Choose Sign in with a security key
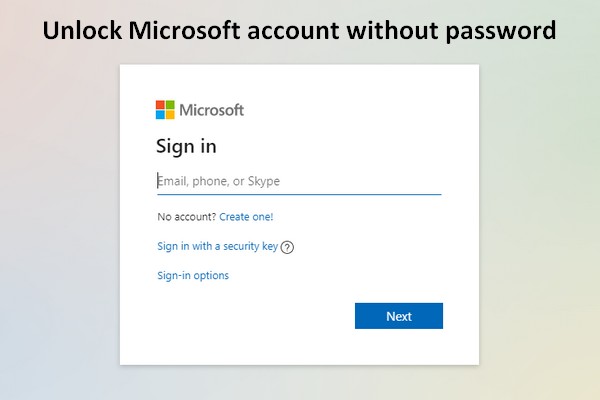 pos(217,246)
